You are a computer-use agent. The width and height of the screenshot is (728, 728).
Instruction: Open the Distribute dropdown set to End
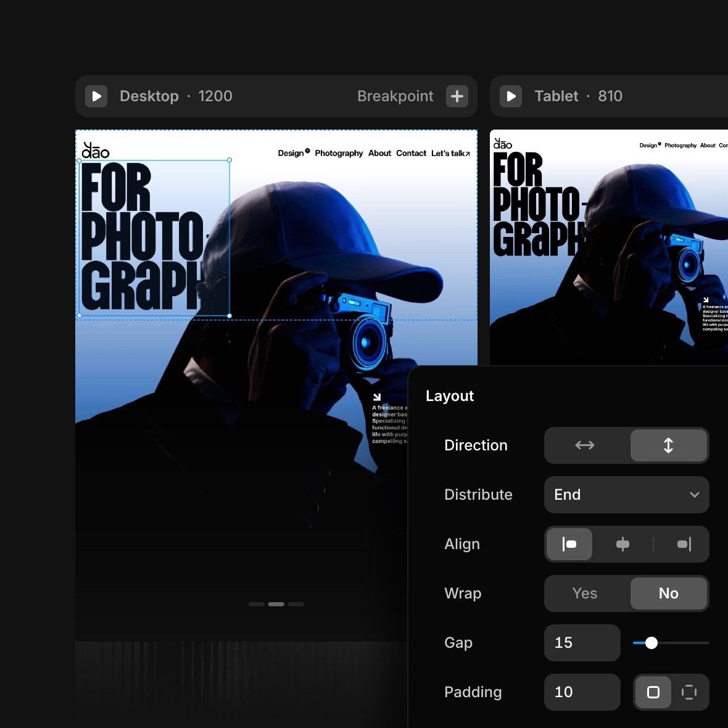click(x=626, y=495)
